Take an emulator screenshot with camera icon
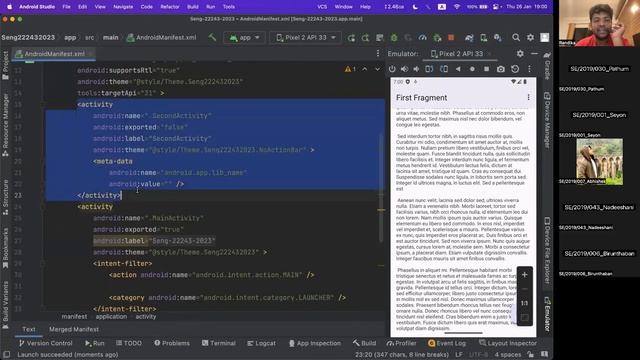 coord(501,69)
